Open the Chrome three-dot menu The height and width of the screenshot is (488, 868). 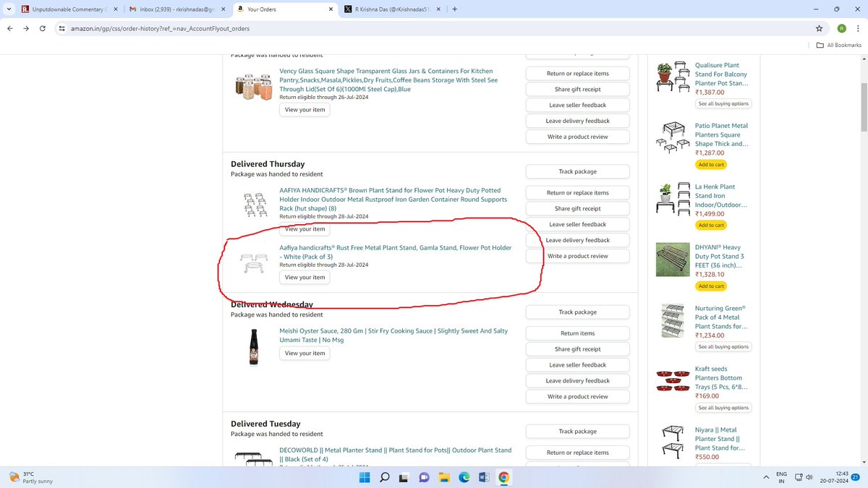click(858, 28)
